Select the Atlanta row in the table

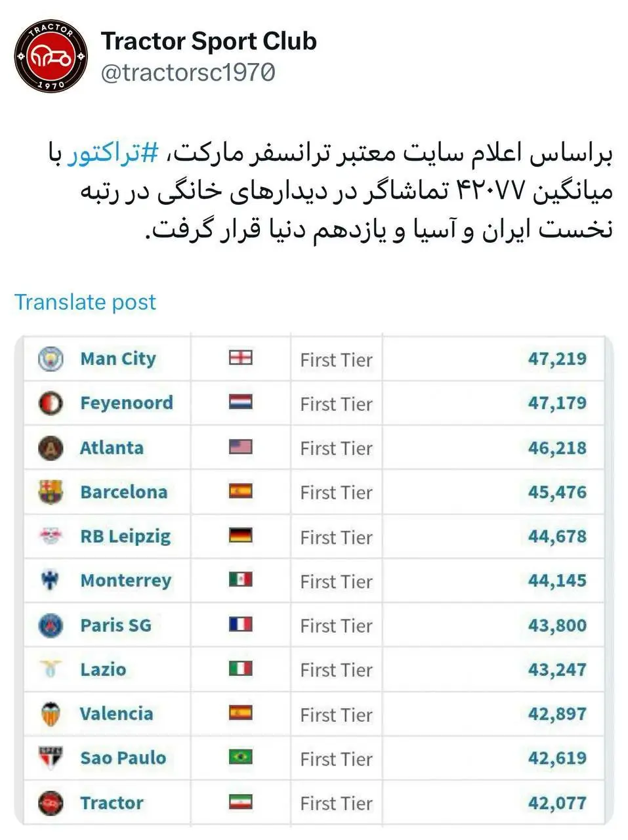(314, 448)
